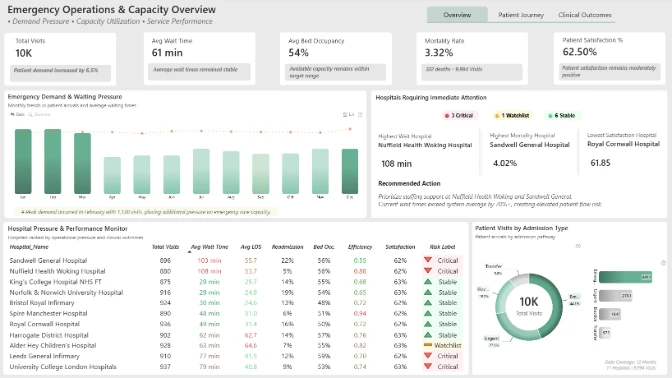Click the red Critical triangle for University College London
Image resolution: width=672 pixels, height=378 pixels.
coord(427,366)
